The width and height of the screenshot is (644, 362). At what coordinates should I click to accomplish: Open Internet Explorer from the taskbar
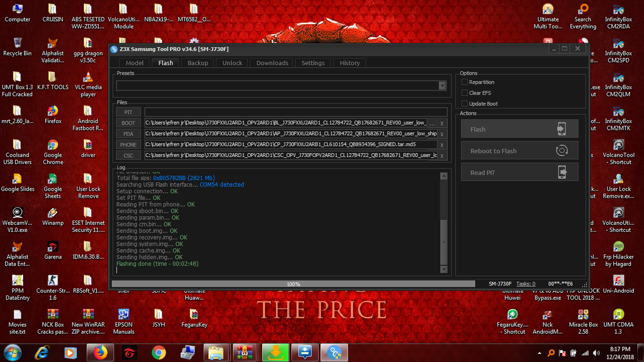[42, 352]
